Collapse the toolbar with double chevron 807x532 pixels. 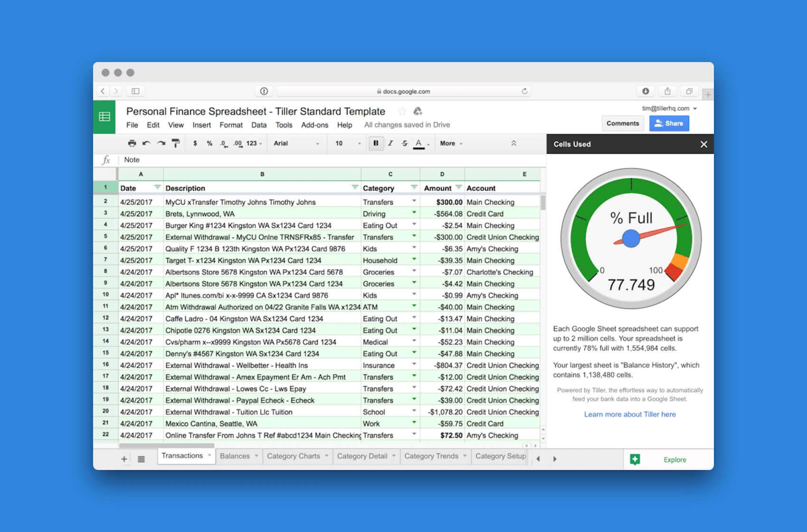(x=514, y=143)
